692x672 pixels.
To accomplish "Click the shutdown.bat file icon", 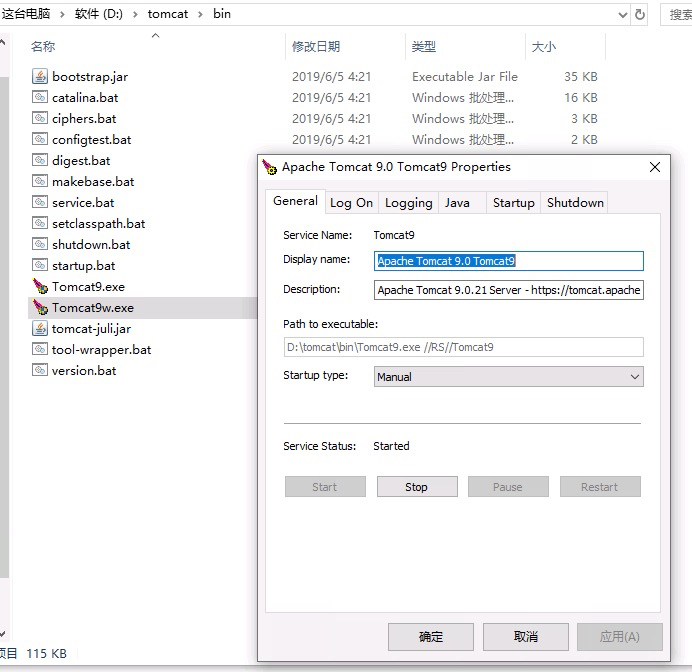I will click(x=40, y=244).
